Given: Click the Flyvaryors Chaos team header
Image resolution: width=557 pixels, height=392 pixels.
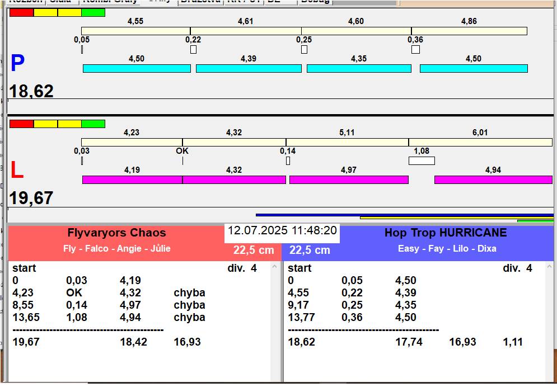Looking at the screenshot, I should (116, 233).
